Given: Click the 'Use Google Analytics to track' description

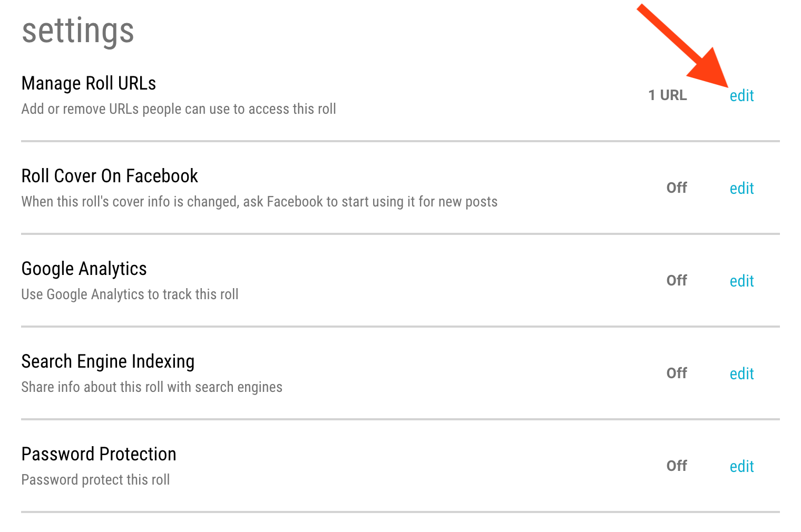Looking at the screenshot, I should pyautogui.click(x=130, y=294).
